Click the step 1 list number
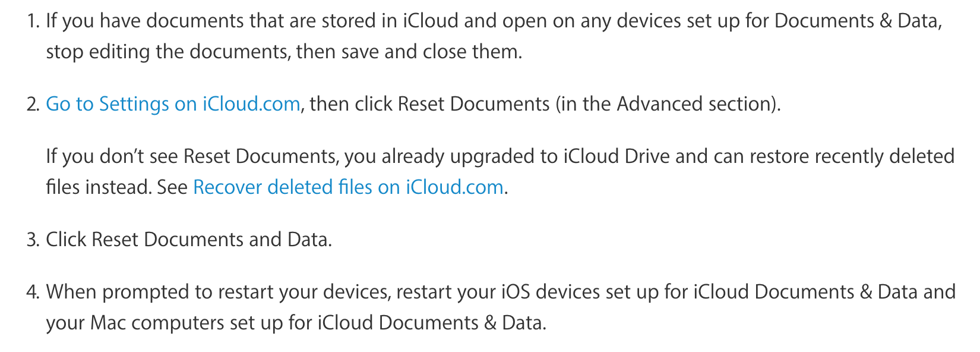The image size is (980, 352). tap(33, 21)
